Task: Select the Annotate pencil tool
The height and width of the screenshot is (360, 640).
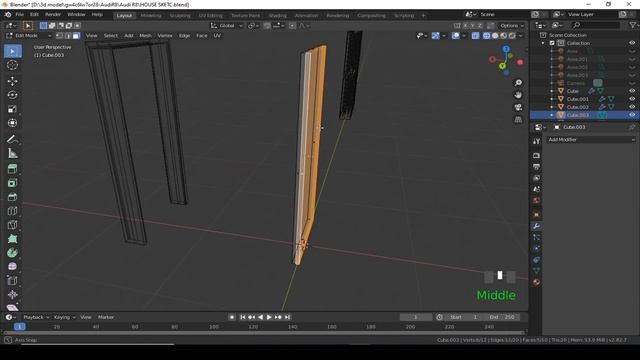Action: [x=12, y=139]
